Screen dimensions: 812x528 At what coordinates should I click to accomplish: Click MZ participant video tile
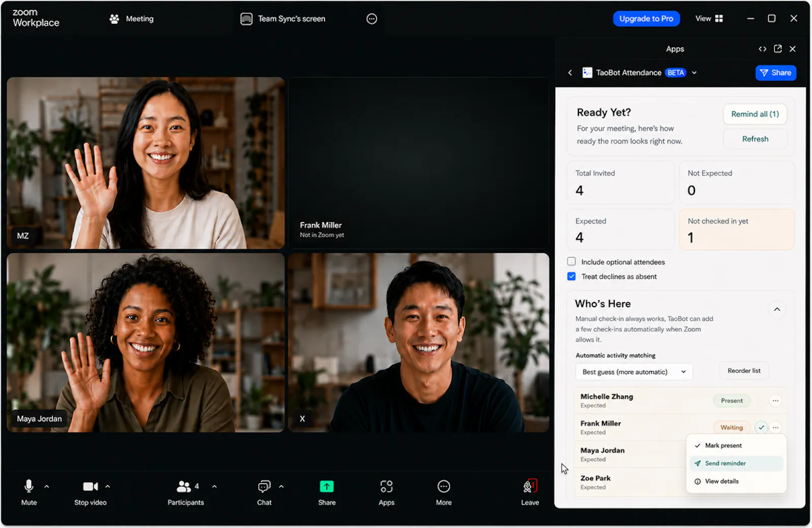point(146,163)
